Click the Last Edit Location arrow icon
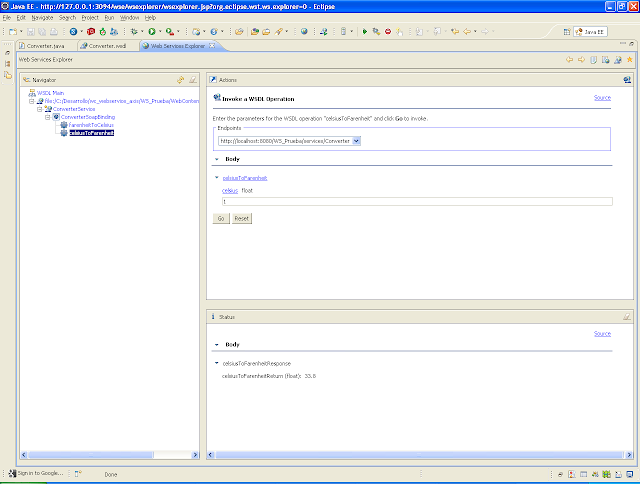Screen dimensions: 640x484 tap(455, 31)
